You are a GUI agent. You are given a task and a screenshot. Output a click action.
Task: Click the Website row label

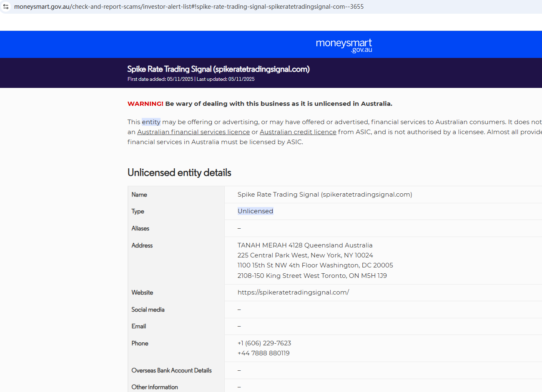tap(142, 292)
